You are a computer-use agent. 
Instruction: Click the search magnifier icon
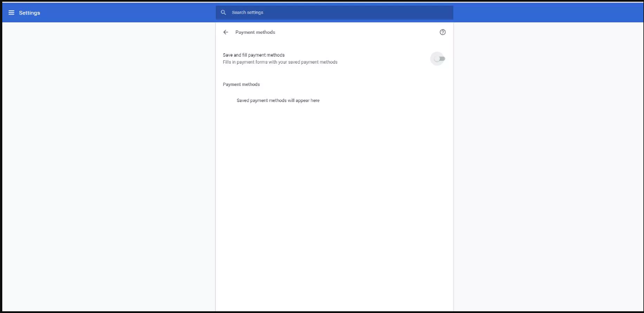(x=223, y=13)
